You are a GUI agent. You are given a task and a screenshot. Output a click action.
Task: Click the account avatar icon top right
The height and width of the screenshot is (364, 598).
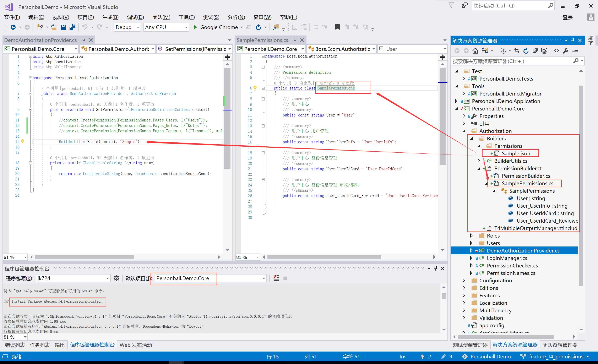tap(591, 17)
